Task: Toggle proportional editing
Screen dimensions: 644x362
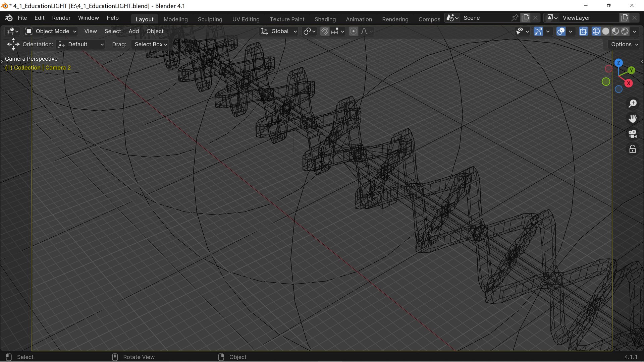Action: click(x=353, y=31)
